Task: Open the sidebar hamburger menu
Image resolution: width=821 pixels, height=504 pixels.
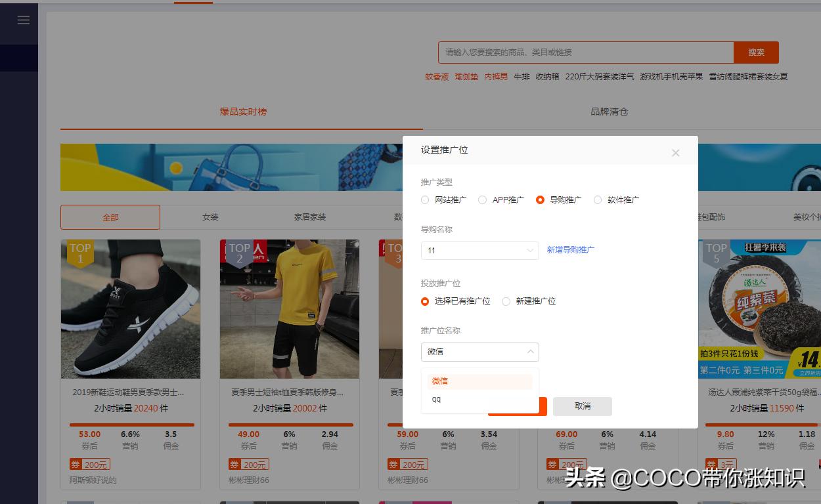Action: tap(23, 20)
